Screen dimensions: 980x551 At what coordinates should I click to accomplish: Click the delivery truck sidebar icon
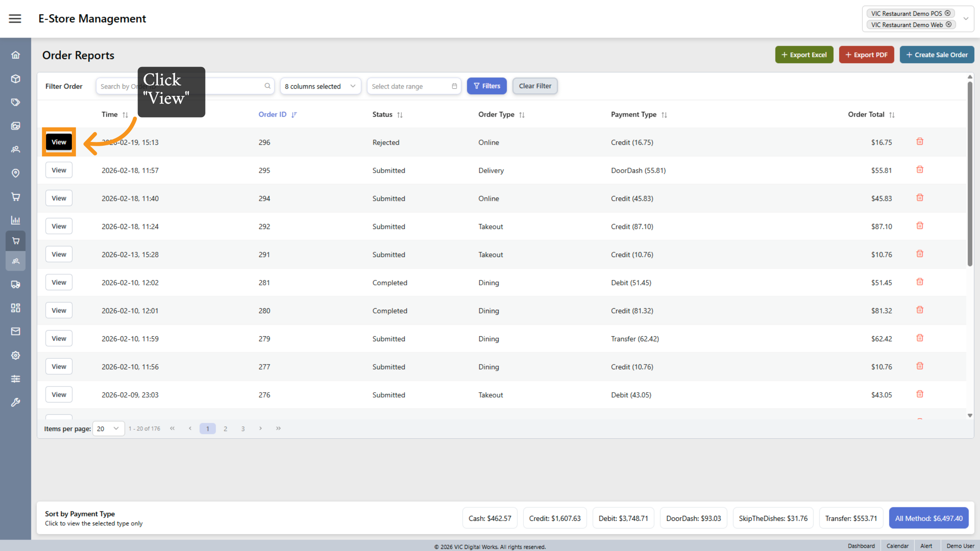pyautogui.click(x=16, y=284)
